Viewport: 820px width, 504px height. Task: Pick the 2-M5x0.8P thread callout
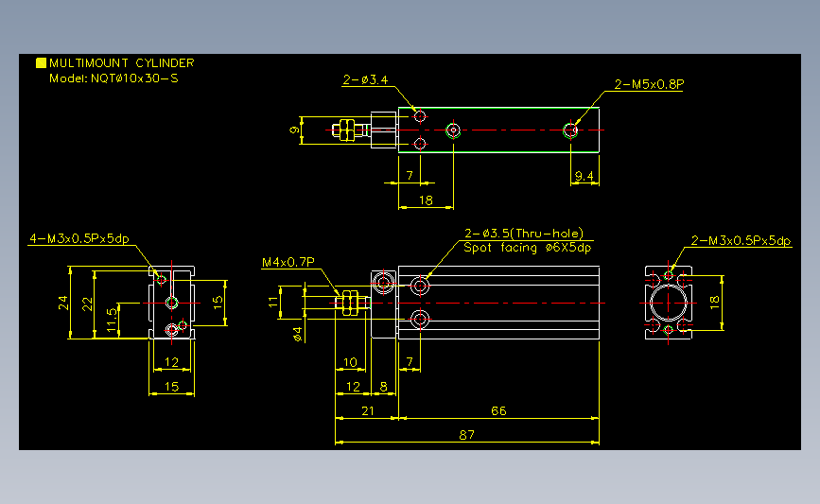click(x=649, y=84)
